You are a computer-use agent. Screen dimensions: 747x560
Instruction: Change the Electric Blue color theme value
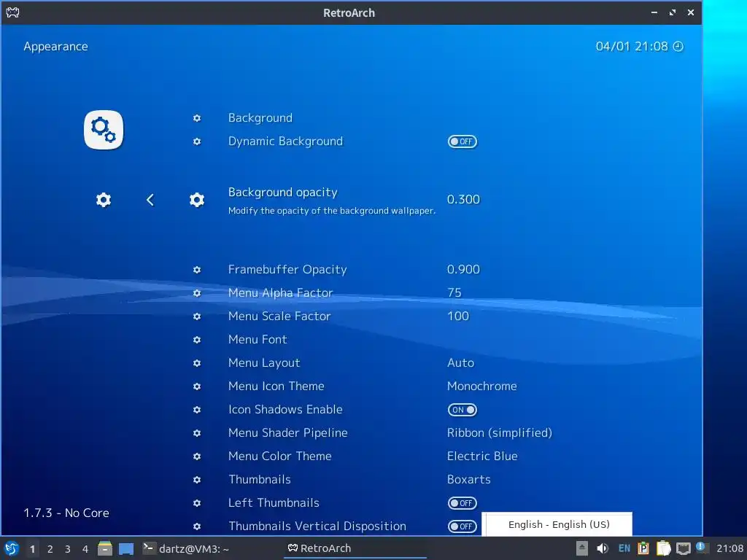point(482,456)
